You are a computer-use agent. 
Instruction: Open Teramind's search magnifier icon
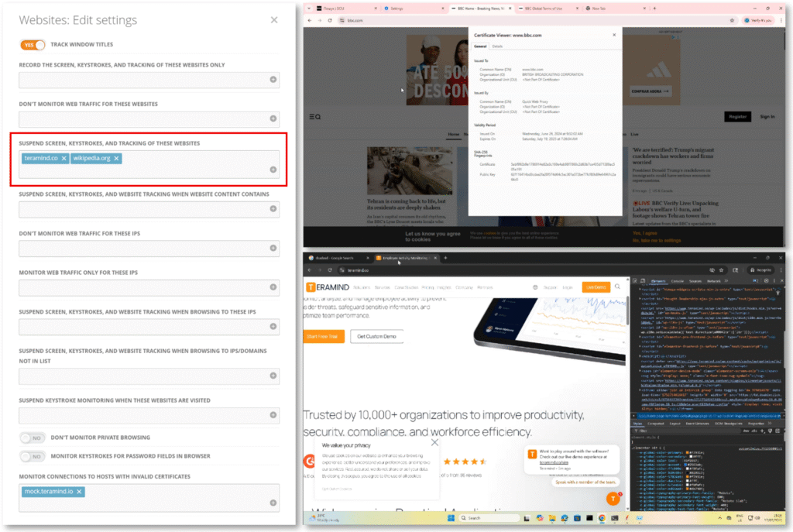pyautogui.click(x=617, y=286)
